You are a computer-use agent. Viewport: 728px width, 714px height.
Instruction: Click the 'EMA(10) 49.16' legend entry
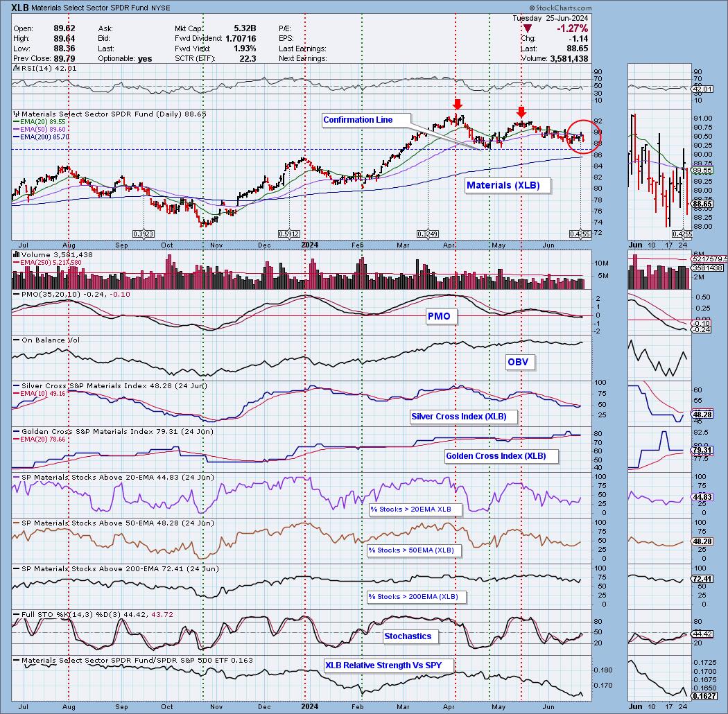click(x=40, y=393)
